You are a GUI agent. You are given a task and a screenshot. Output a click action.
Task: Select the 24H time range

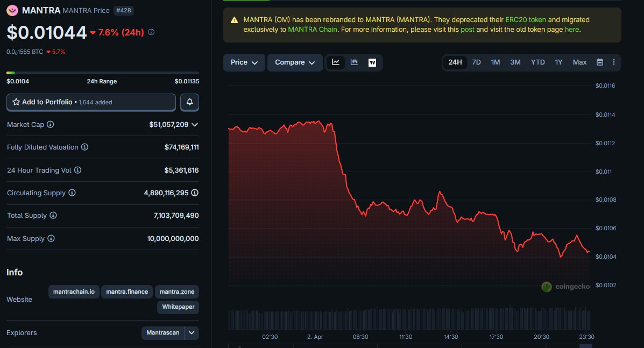pyautogui.click(x=455, y=62)
